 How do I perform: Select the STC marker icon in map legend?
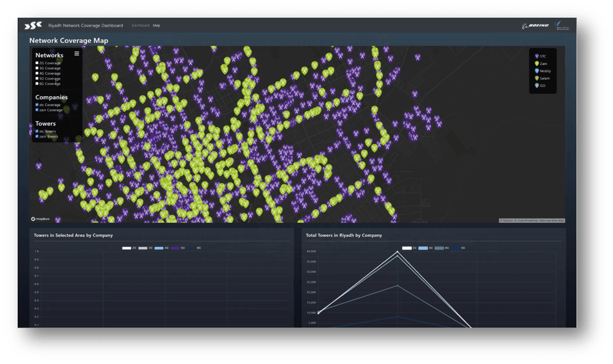(536, 56)
